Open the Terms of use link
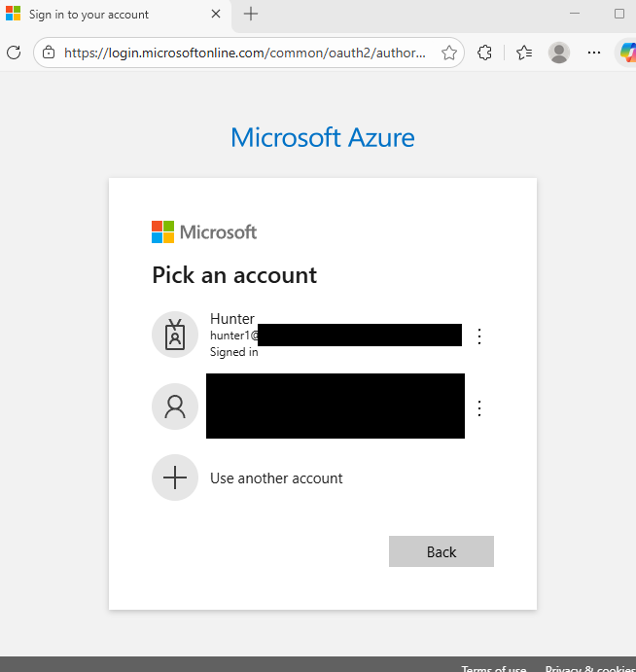The width and height of the screenshot is (636, 672). point(494,668)
